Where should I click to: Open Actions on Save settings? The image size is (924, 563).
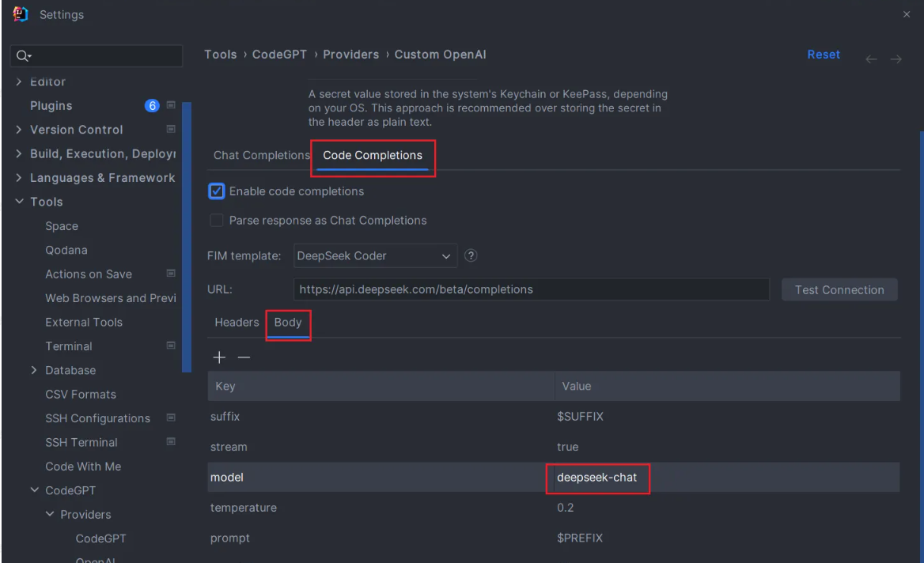(89, 274)
